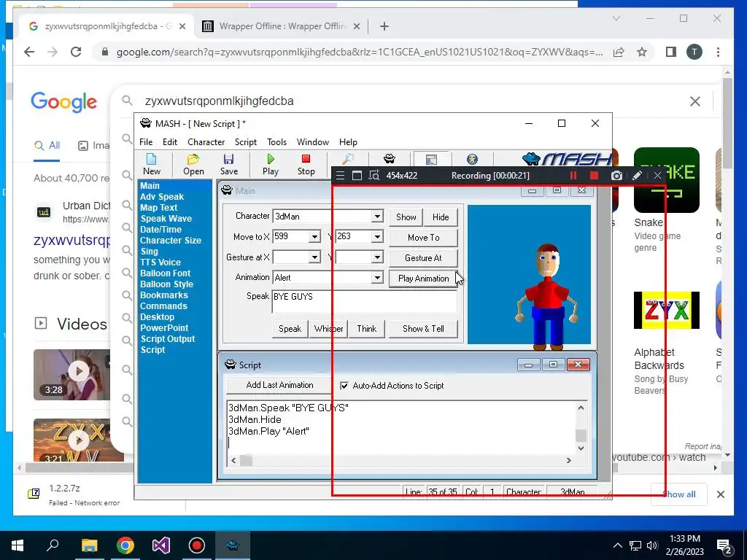Open Chrome three-dot menu

[718, 52]
